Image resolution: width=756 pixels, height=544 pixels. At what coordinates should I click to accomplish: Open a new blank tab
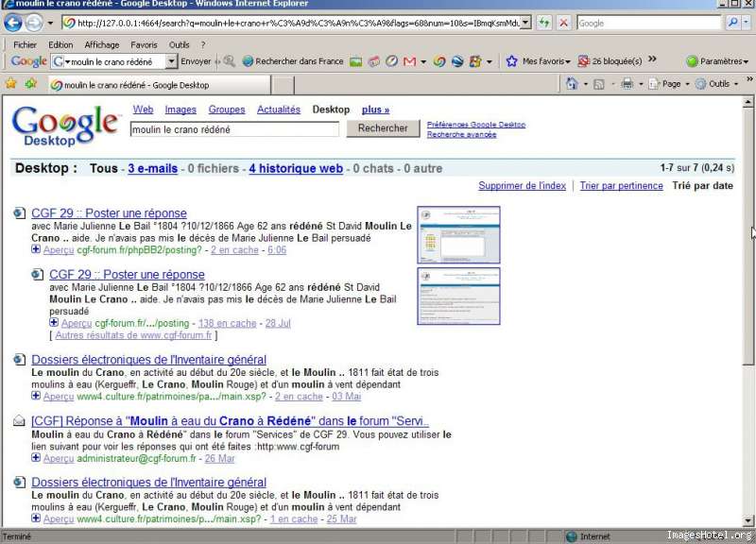pyautogui.click(x=283, y=86)
